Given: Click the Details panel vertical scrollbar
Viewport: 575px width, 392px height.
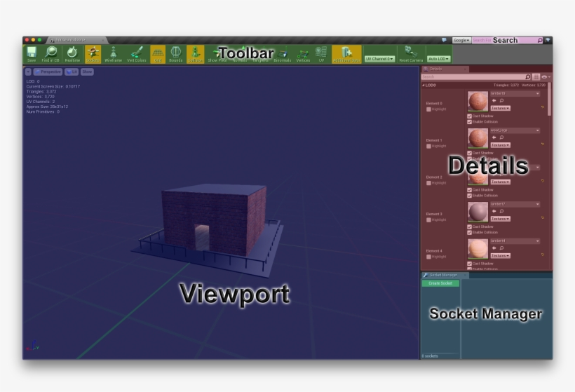Looking at the screenshot, I should 549,99.
